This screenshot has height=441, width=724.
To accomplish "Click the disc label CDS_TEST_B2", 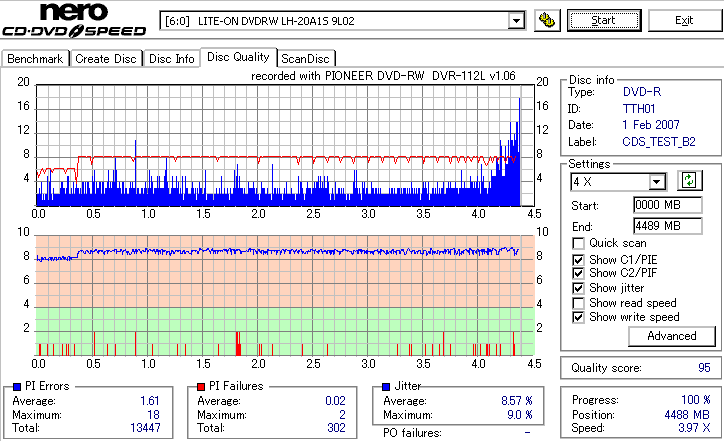I will [x=658, y=142].
